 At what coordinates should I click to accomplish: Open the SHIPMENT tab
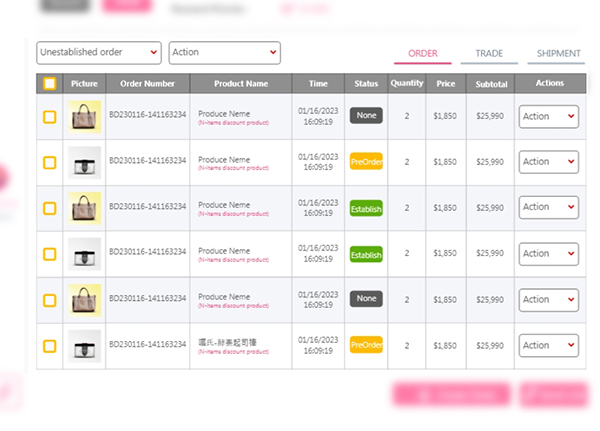(x=558, y=53)
